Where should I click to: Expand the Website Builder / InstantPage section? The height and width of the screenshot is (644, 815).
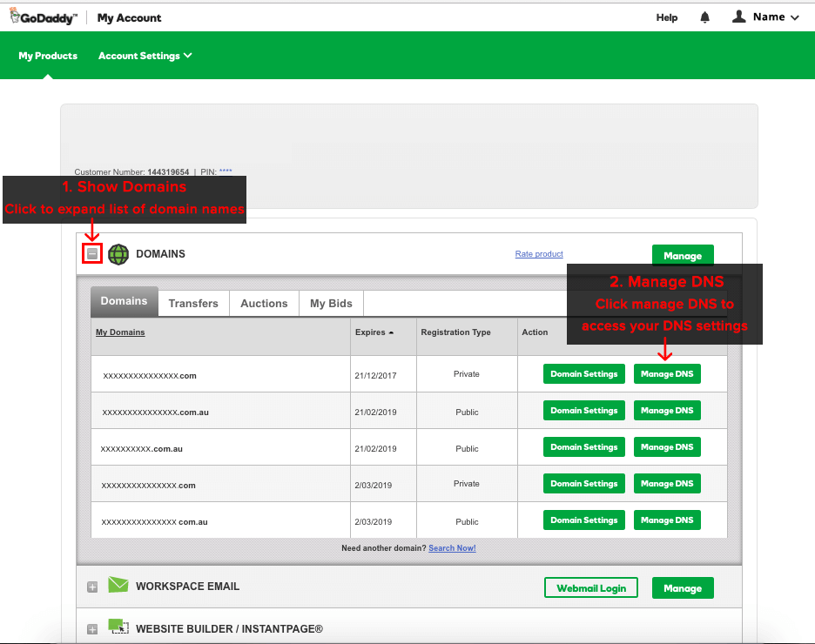pos(92,629)
